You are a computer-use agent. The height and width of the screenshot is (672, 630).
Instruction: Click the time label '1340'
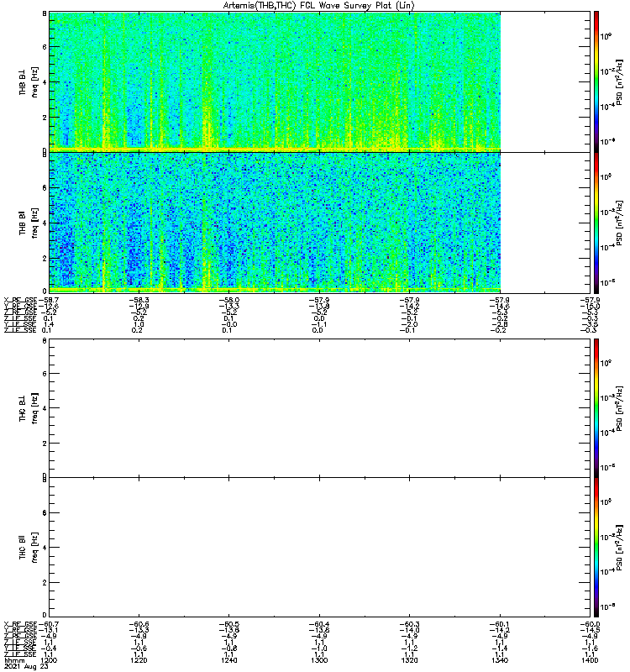tap(500, 660)
